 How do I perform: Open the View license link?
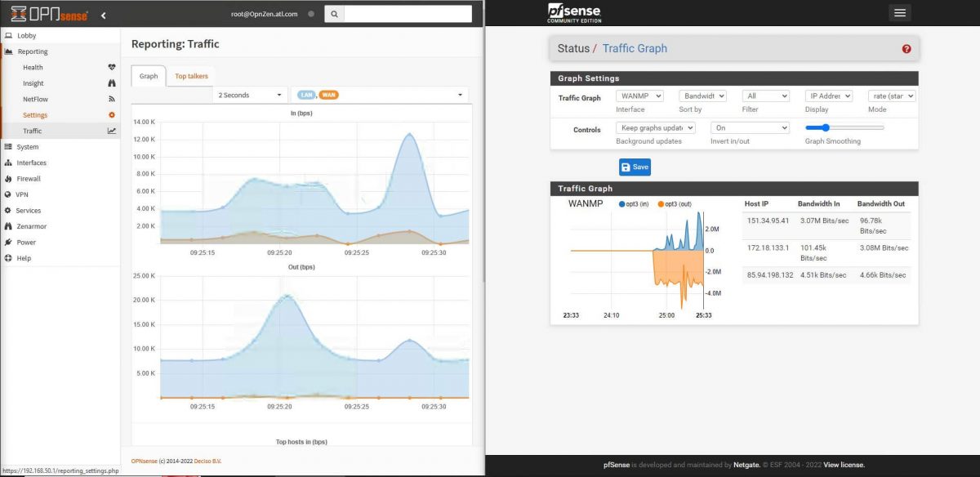click(844, 464)
